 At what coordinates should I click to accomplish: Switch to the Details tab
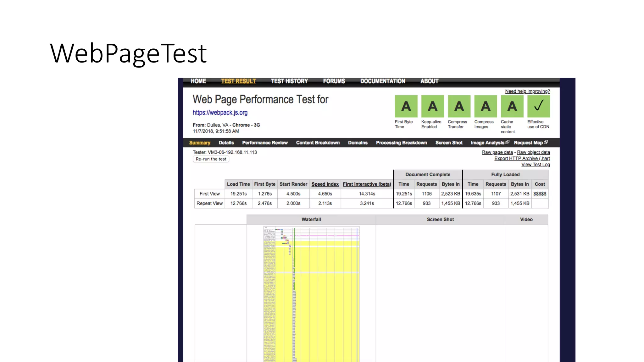[226, 143]
